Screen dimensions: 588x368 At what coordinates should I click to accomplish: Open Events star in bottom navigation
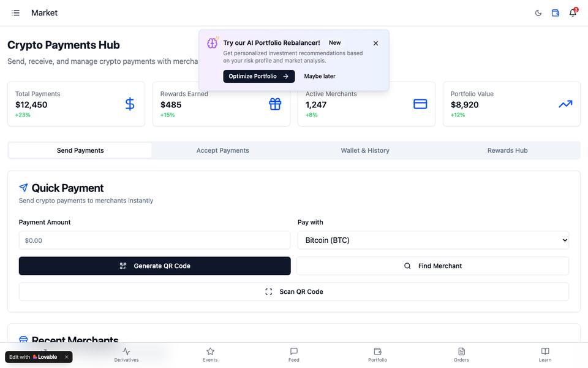coord(210,355)
